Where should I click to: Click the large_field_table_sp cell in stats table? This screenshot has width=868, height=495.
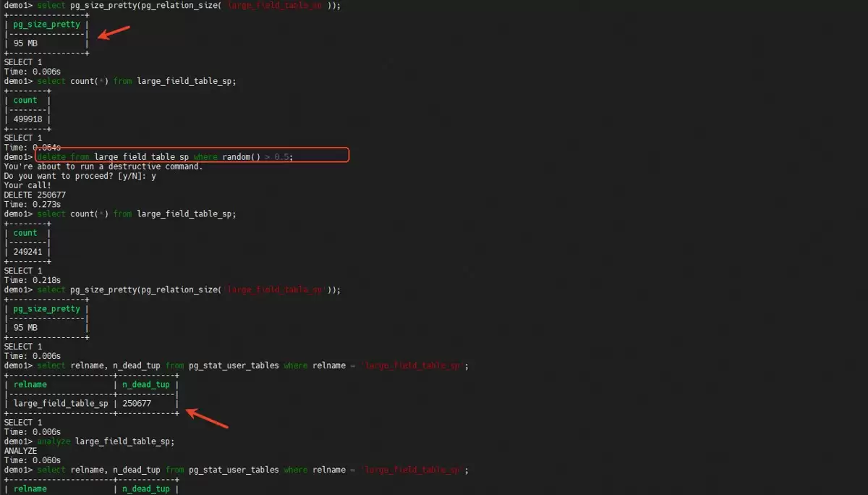61,403
